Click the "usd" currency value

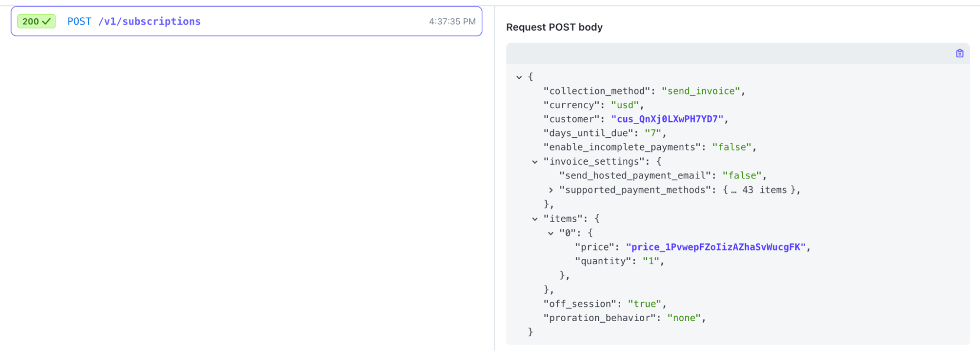pos(625,105)
